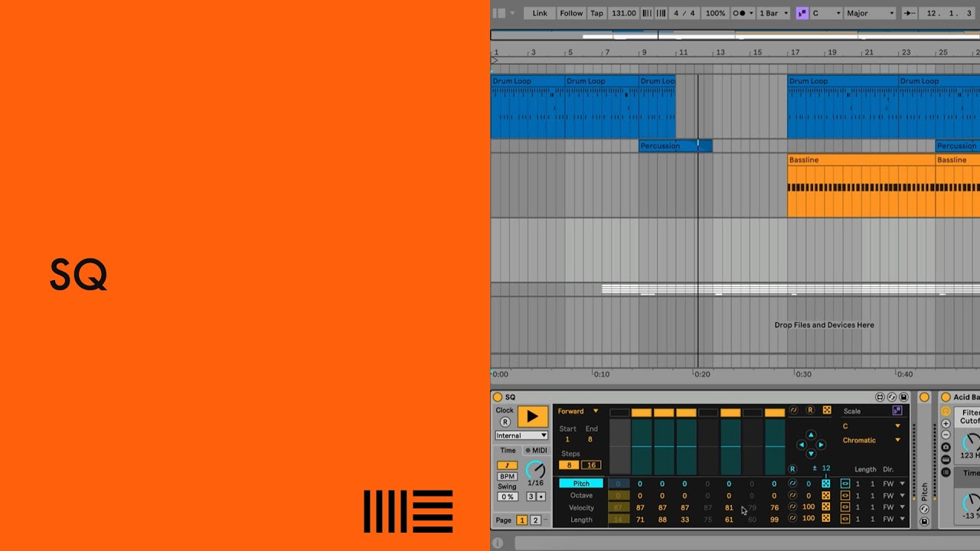Randomize with the top-row dice icon

point(827,410)
